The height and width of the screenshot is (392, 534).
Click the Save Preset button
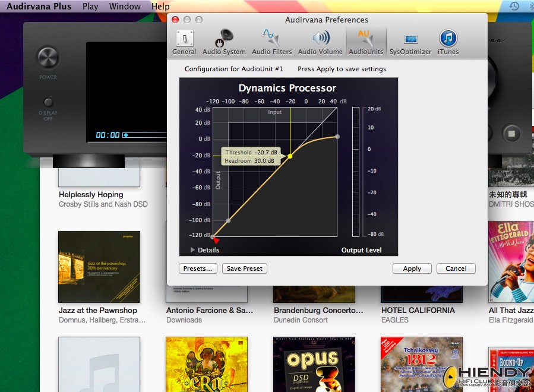pyautogui.click(x=245, y=268)
